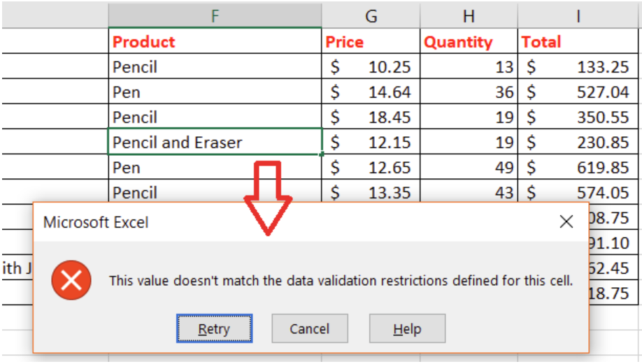
Task: Select the total cell showing 527.04
Action: [578, 92]
